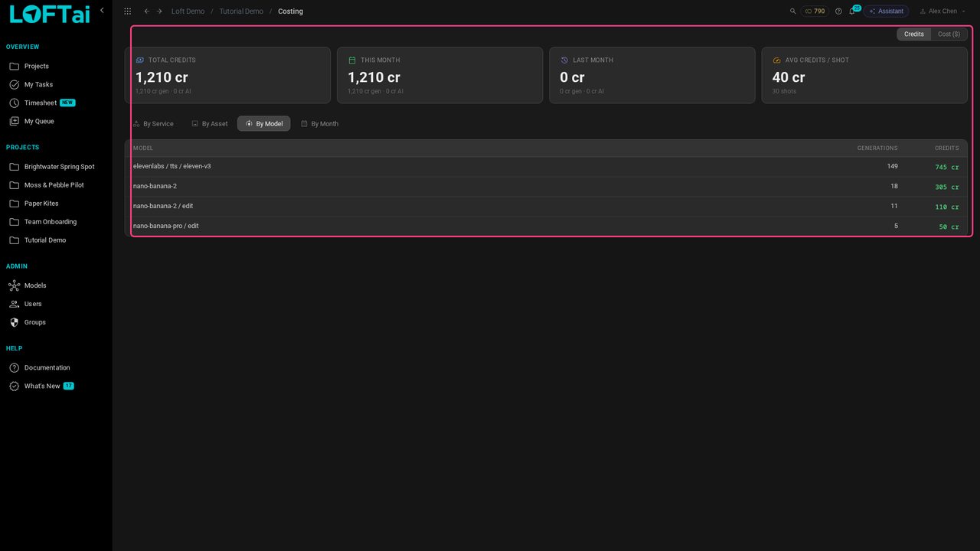Open the 790 credits balance pill
980x551 pixels.
point(815,11)
